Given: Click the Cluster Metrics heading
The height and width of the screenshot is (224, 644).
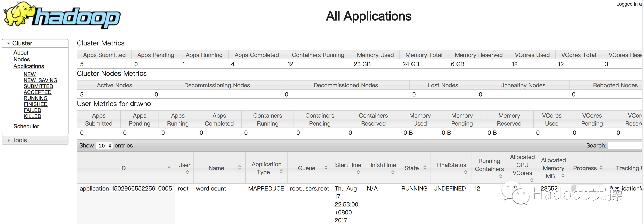Looking at the screenshot, I should tap(101, 43).
